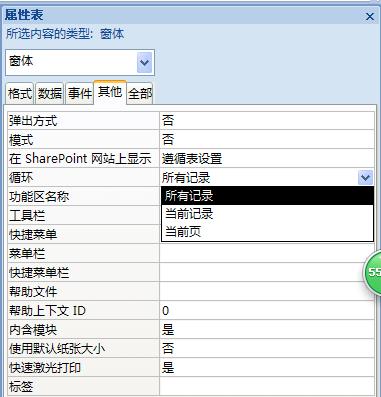Select the 标签 property label
This screenshot has width=381, height=397.
83,387
